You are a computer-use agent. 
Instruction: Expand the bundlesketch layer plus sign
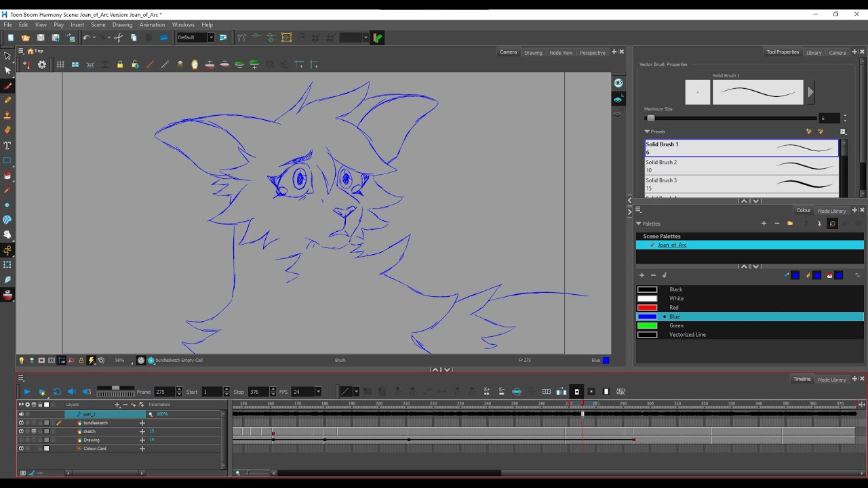(142, 423)
